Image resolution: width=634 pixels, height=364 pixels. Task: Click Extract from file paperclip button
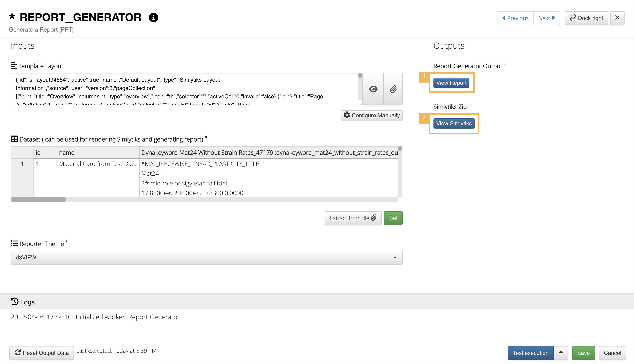click(x=353, y=218)
